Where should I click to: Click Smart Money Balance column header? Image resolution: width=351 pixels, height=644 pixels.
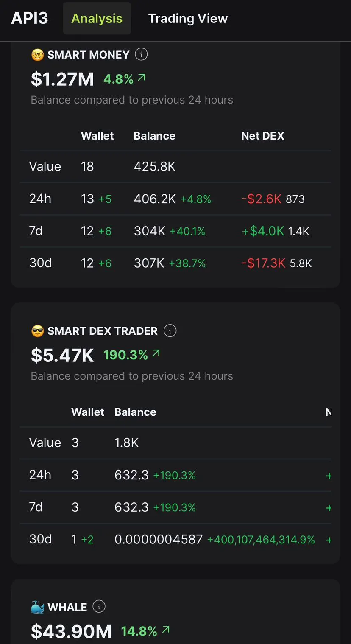[154, 136]
